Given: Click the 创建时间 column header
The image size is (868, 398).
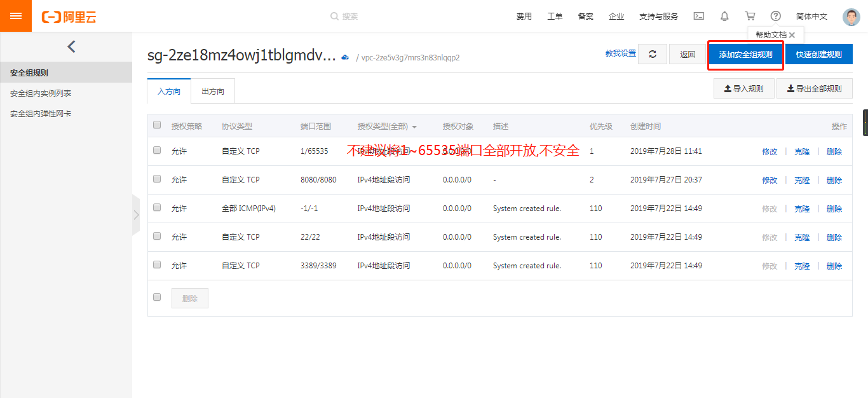Looking at the screenshot, I should 646,126.
